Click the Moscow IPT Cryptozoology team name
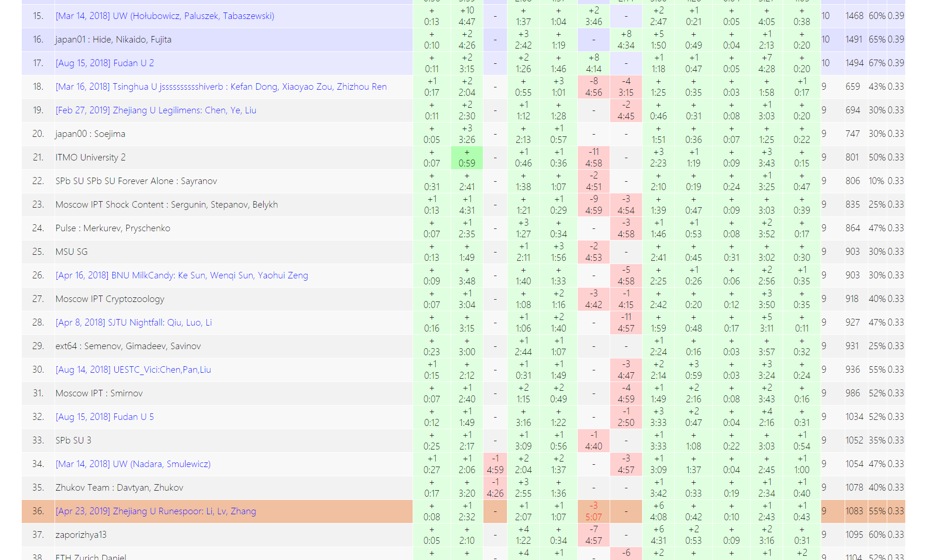 [x=110, y=299]
